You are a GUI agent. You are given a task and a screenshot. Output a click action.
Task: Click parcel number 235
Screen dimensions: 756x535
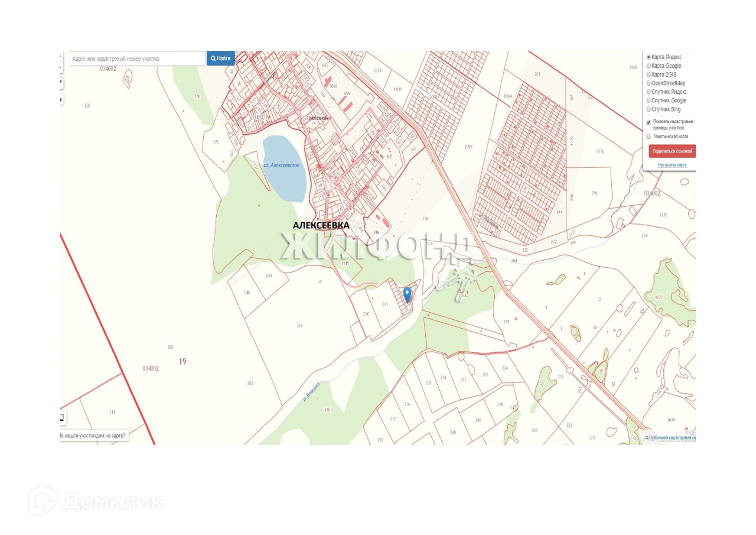click(428, 383)
